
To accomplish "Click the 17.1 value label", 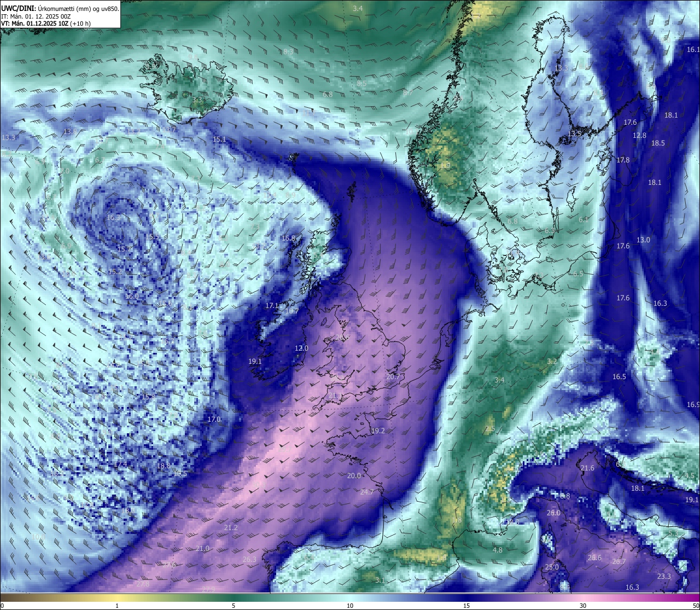I will (x=272, y=306).
